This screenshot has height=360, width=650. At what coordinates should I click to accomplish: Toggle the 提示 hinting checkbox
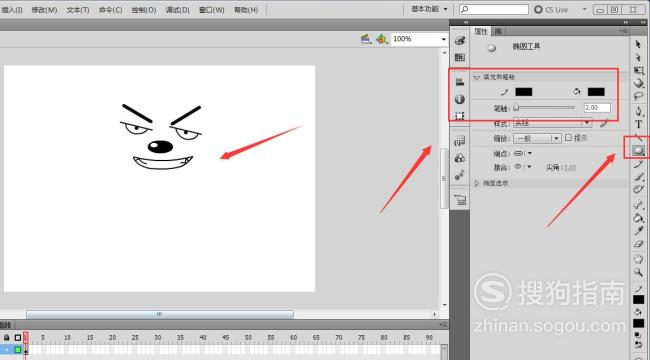point(568,137)
